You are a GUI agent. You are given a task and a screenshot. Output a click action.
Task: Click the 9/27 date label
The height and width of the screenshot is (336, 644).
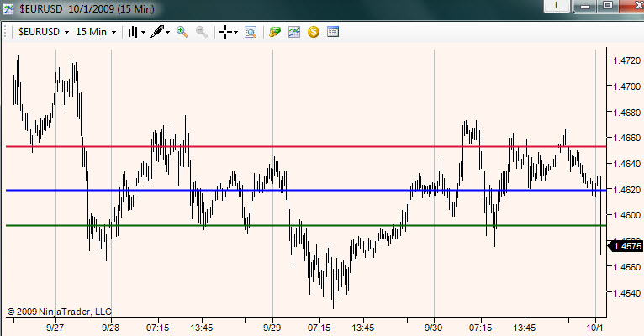(x=55, y=328)
